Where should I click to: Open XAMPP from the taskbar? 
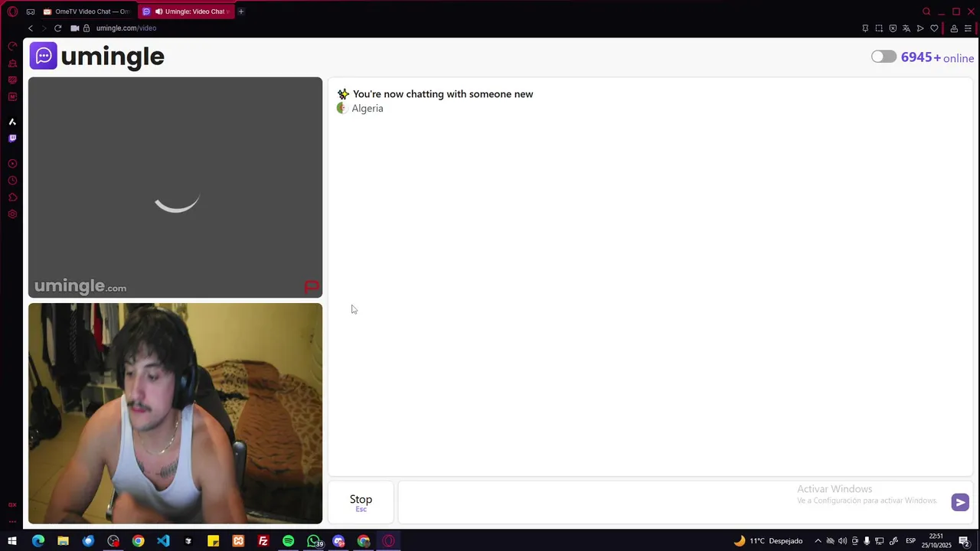[x=238, y=541]
